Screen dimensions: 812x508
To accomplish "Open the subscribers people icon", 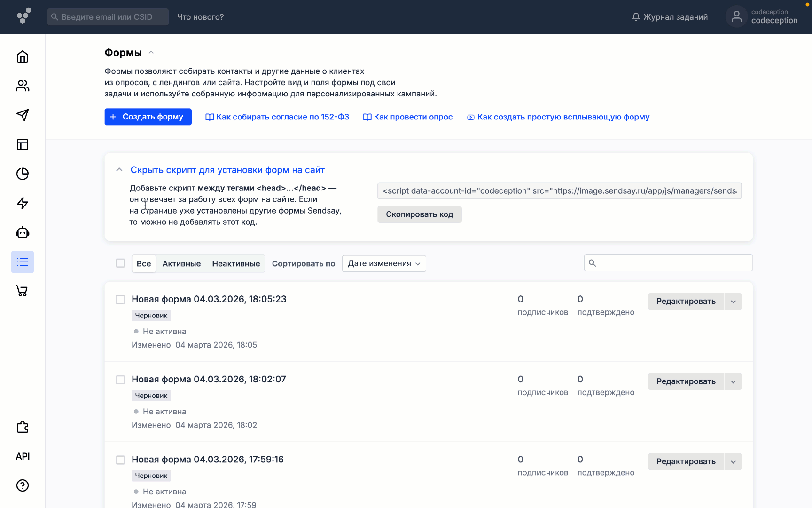I will coord(23,86).
